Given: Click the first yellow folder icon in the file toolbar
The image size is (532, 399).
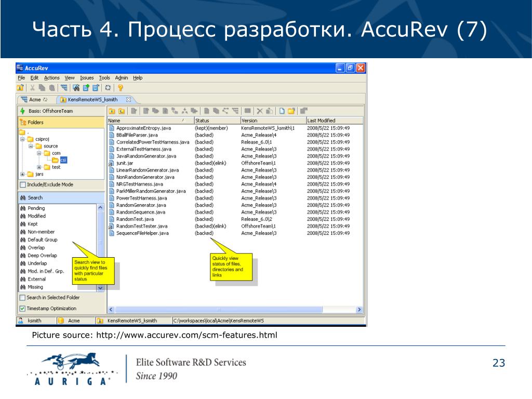Looking at the screenshot, I should coord(112,111).
